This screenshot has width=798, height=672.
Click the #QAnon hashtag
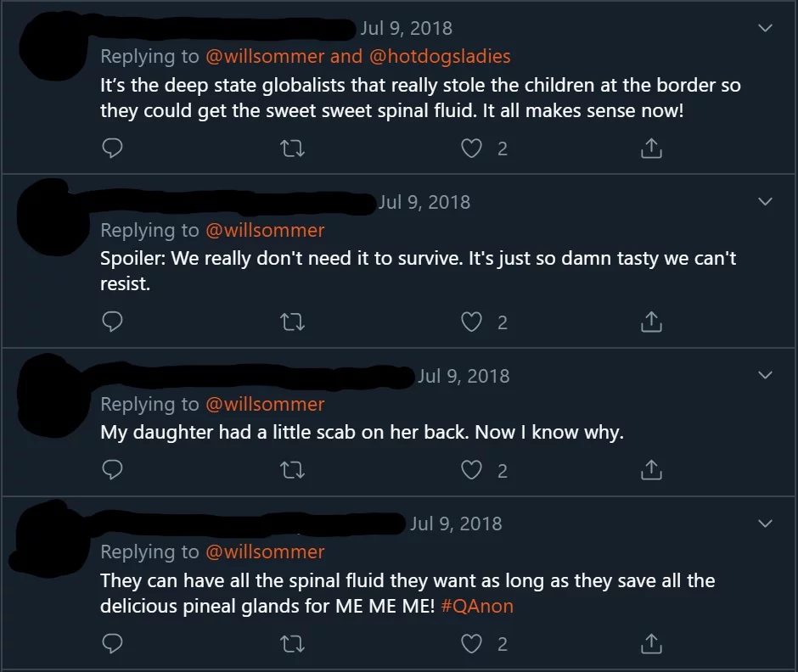(477, 607)
